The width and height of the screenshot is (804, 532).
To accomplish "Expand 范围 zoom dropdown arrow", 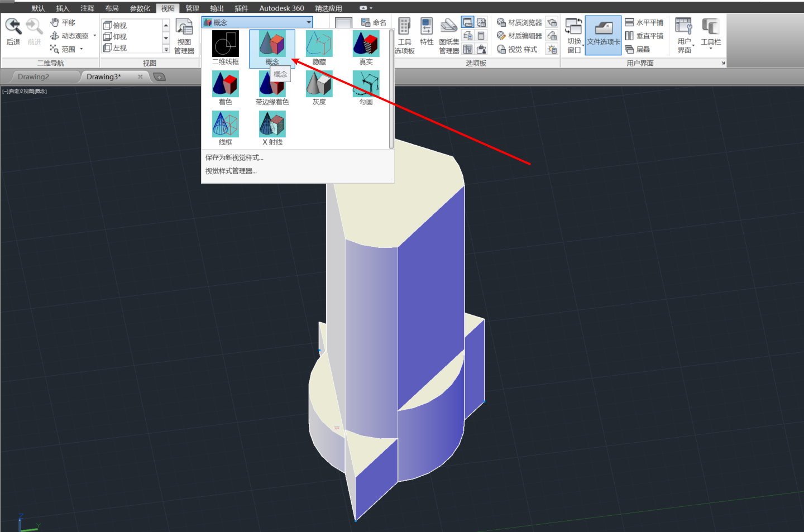I will (x=82, y=49).
